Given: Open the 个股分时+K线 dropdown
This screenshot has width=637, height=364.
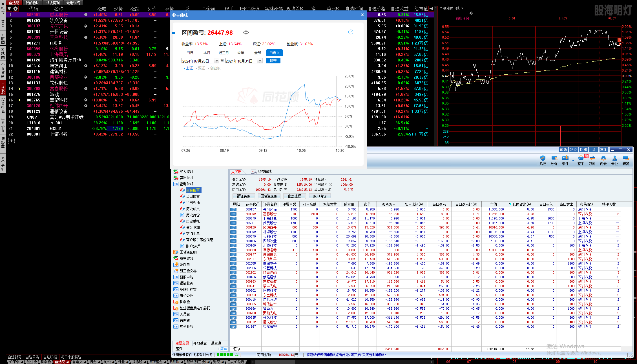Looking at the screenshot, I should (x=451, y=8).
